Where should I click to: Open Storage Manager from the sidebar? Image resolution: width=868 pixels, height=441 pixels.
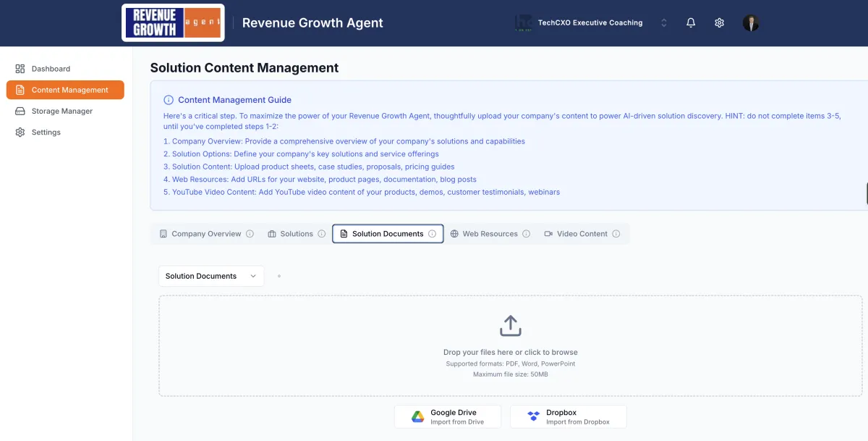[x=65, y=111]
